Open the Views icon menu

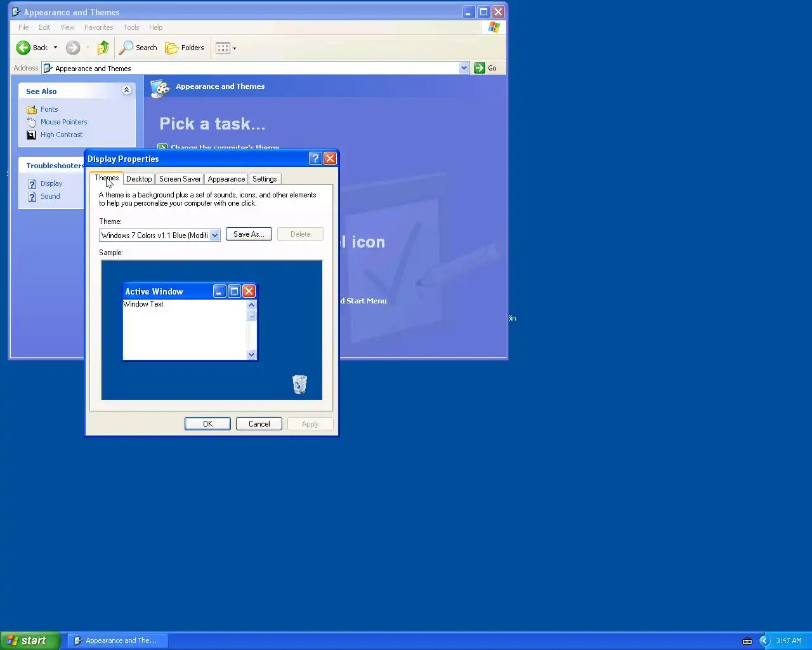click(223, 48)
